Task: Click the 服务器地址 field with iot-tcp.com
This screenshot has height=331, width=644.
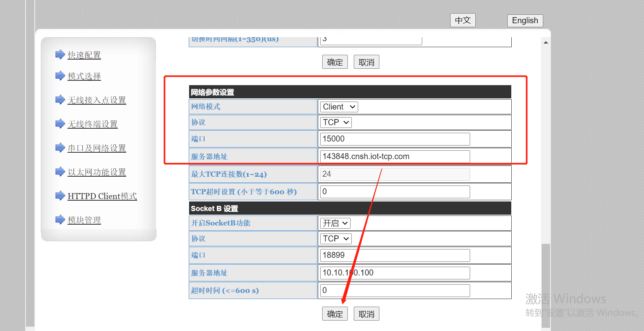Action: (x=395, y=156)
